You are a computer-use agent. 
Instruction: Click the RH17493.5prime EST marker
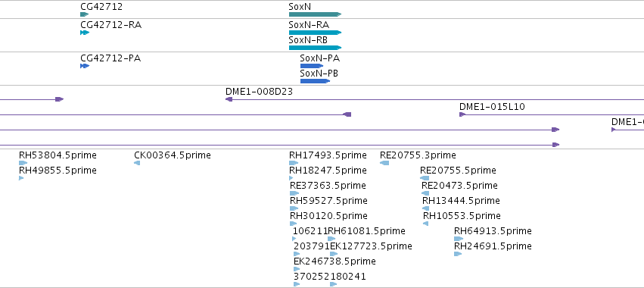click(294, 163)
